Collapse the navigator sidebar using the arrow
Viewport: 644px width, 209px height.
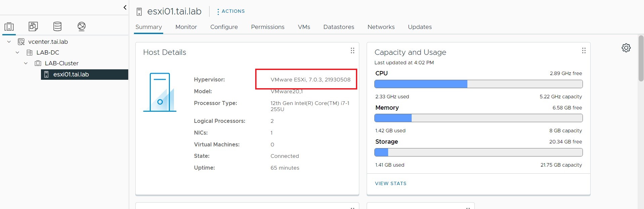coord(125,7)
